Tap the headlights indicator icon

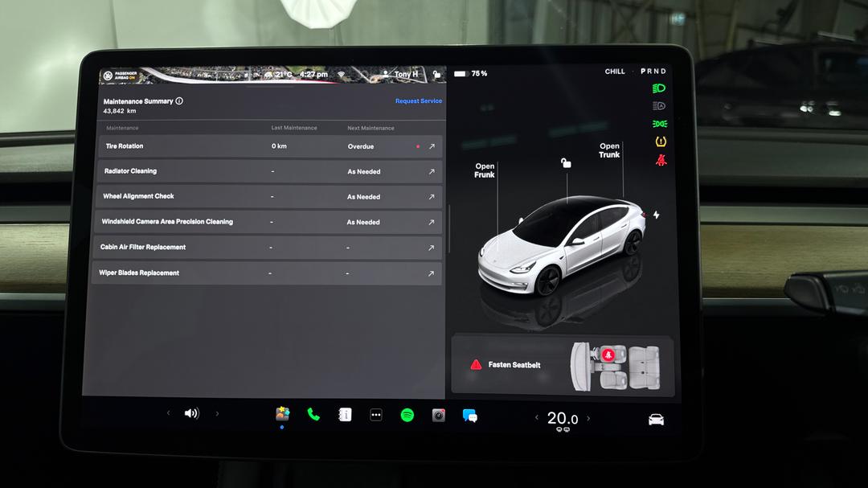pos(659,88)
